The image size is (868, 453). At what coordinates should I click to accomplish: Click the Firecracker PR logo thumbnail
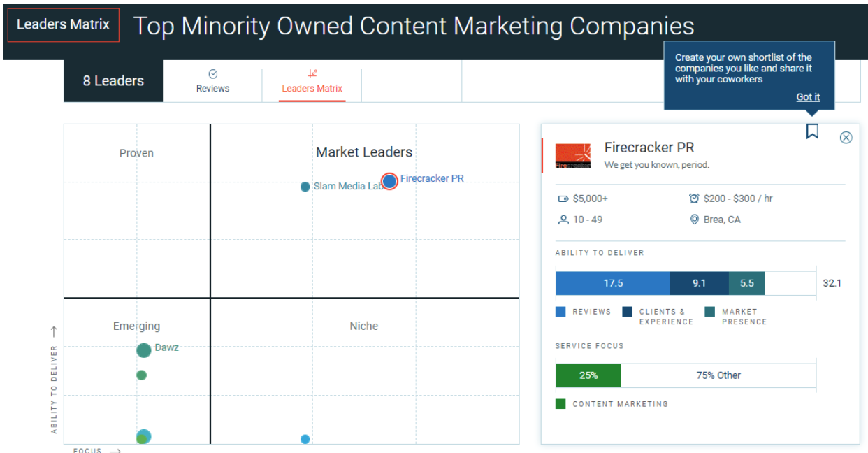tap(572, 156)
